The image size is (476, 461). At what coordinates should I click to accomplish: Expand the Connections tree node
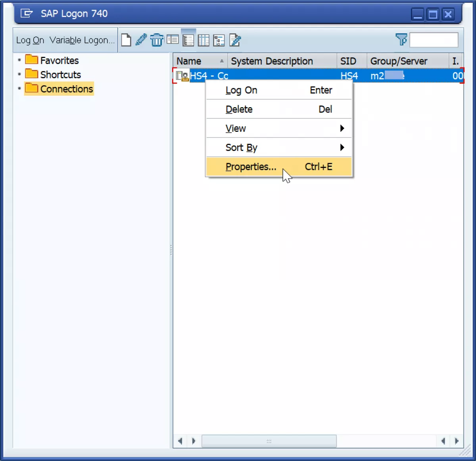pyautogui.click(x=19, y=88)
